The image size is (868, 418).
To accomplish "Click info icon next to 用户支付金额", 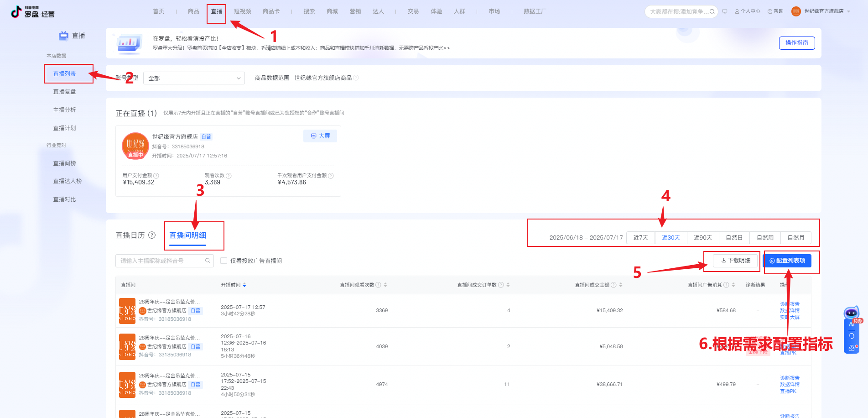I will [156, 176].
